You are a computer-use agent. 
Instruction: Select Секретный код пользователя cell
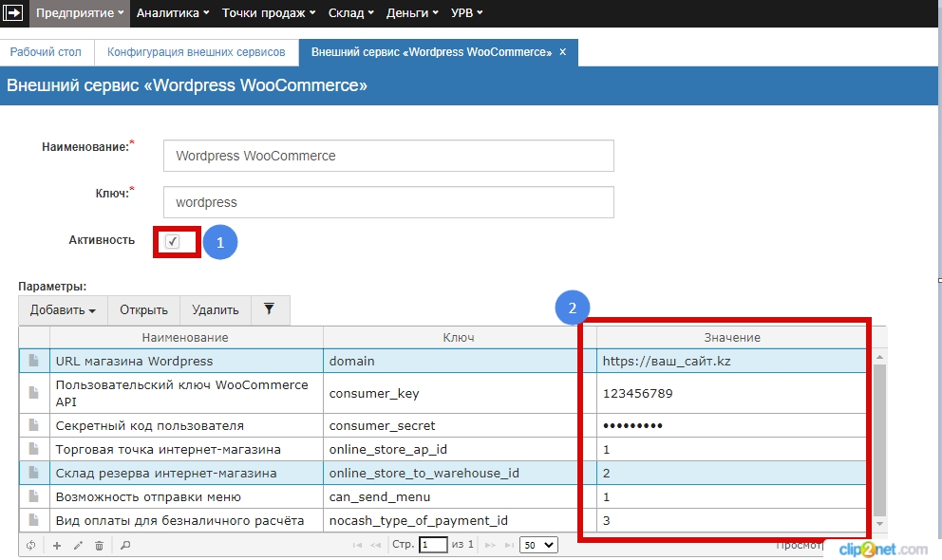tap(186, 425)
